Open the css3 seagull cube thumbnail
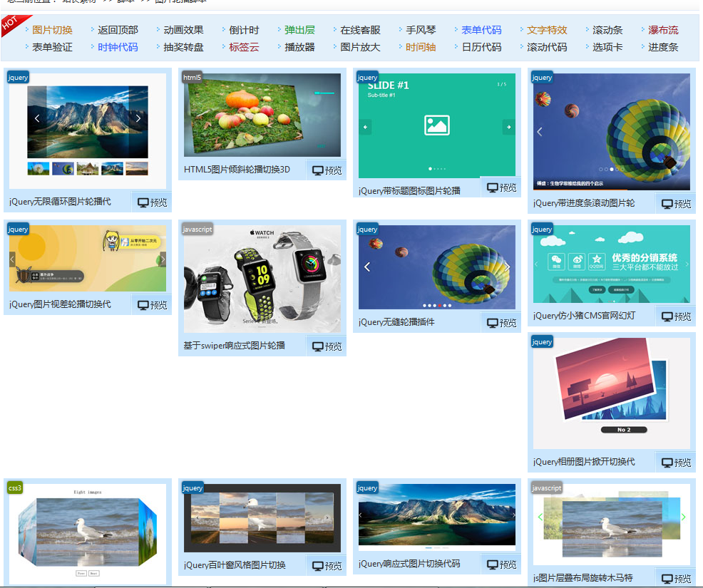The height and width of the screenshot is (588, 703). pyautogui.click(x=88, y=533)
